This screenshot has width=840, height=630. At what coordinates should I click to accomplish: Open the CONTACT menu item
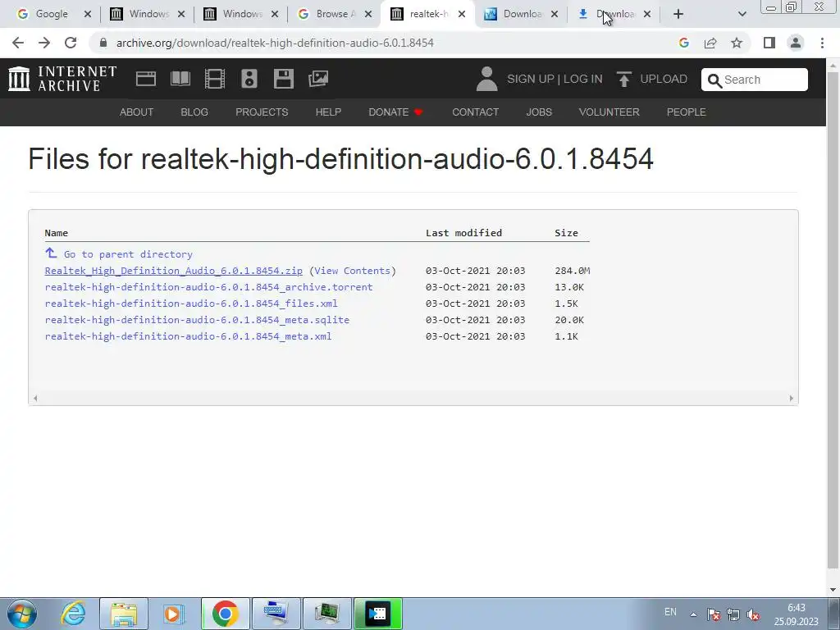(x=475, y=112)
